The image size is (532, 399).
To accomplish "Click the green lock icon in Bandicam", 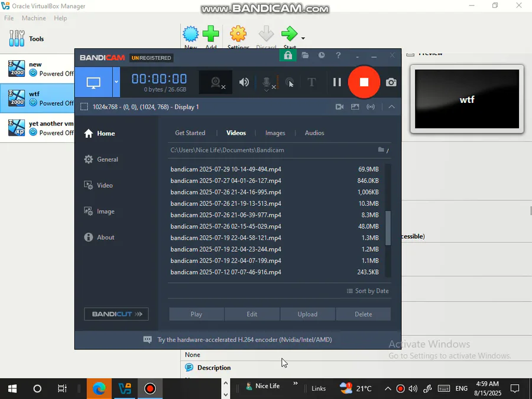I will [x=288, y=56].
